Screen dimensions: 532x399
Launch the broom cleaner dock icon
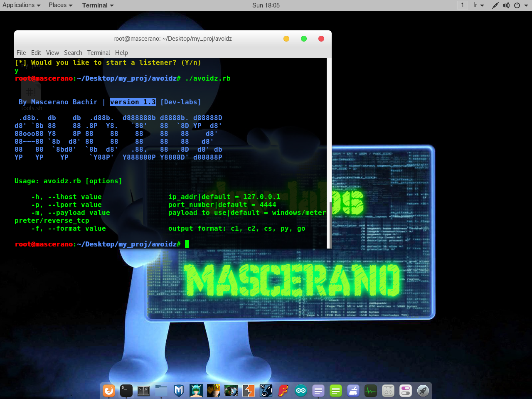[x=353, y=391]
